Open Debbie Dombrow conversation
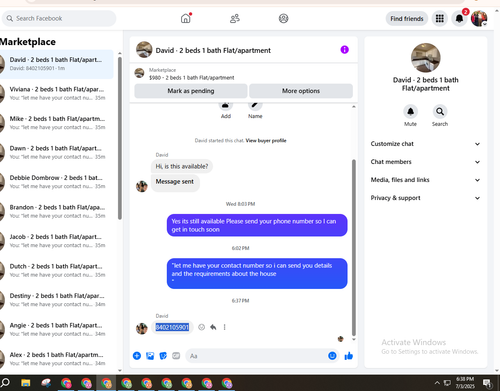Image resolution: width=500 pixels, height=391 pixels. coord(57,182)
